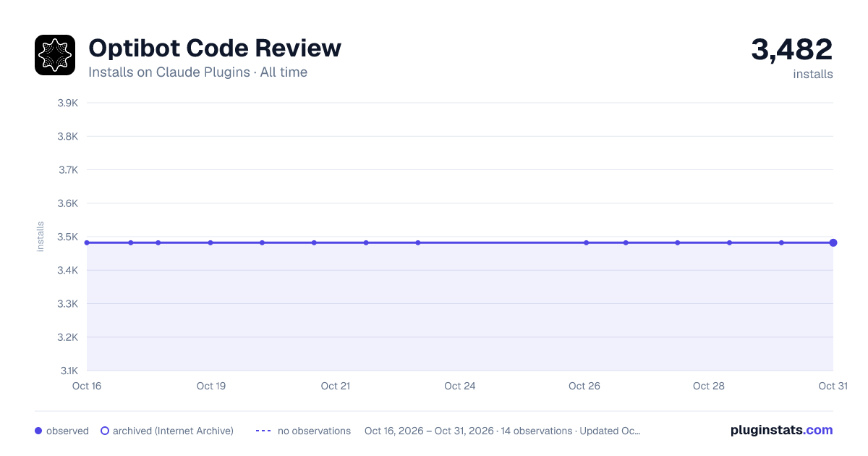
Task: Click the Oct 31 x-axis label
Action: (x=833, y=386)
